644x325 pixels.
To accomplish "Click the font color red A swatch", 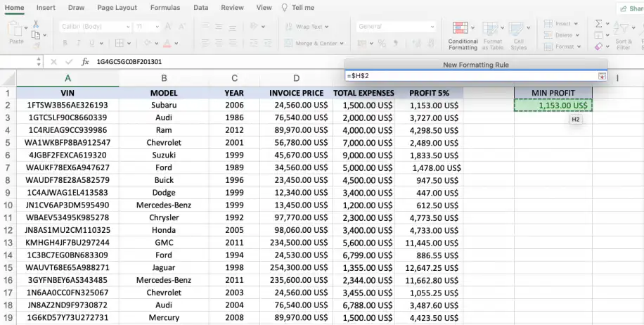I will point(167,43).
